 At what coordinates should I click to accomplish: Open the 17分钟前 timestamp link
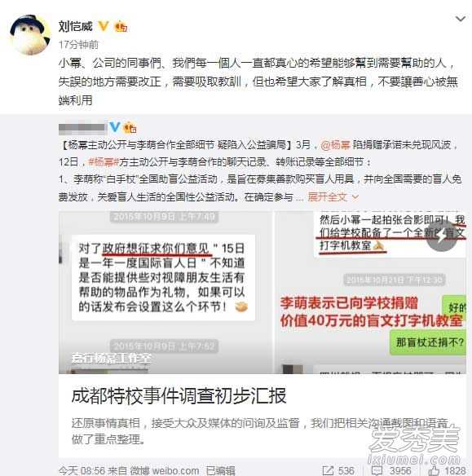pyautogui.click(x=78, y=45)
